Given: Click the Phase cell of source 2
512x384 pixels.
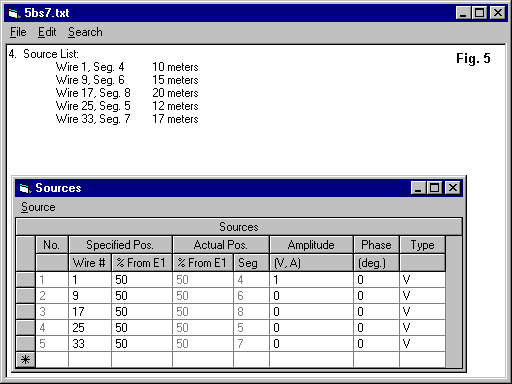Looking at the screenshot, I should [376, 296].
